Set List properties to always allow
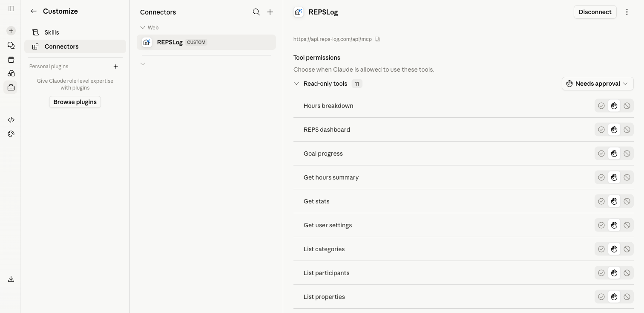Screen dimensions: 644x313 pyautogui.click(x=601, y=297)
